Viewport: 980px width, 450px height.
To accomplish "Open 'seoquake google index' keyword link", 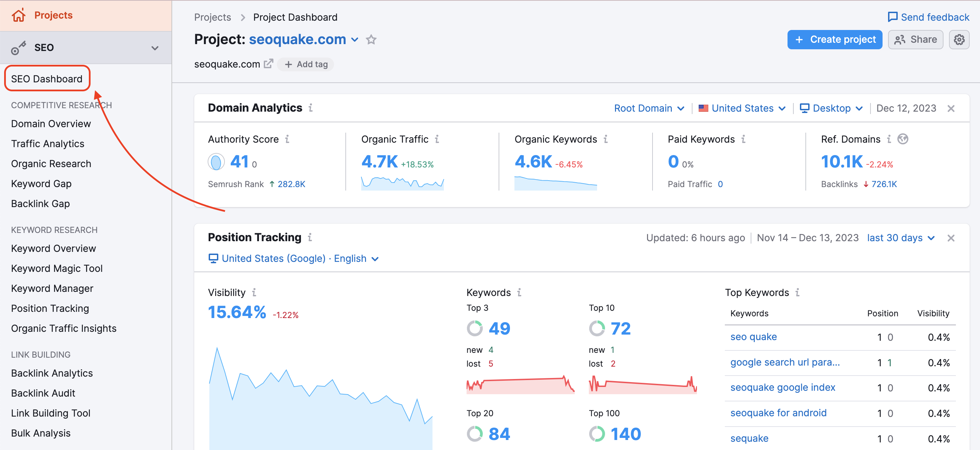I will click(783, 388).
